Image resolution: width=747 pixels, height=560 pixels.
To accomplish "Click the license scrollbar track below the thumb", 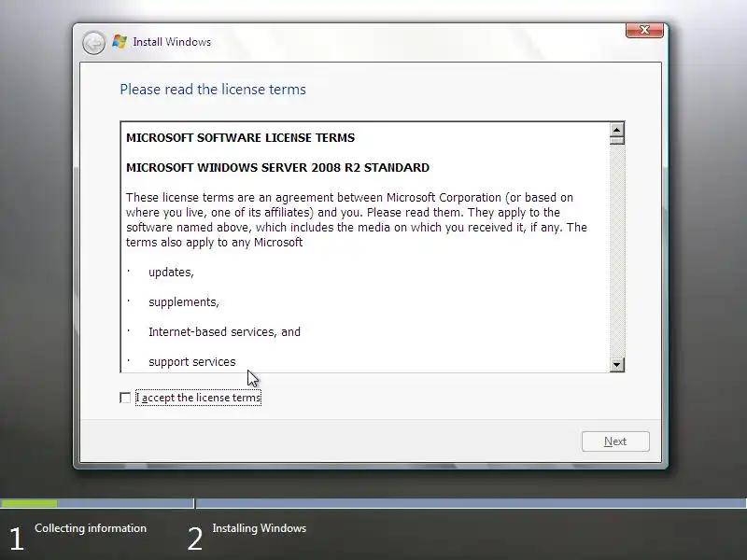I will coord(617,251).
